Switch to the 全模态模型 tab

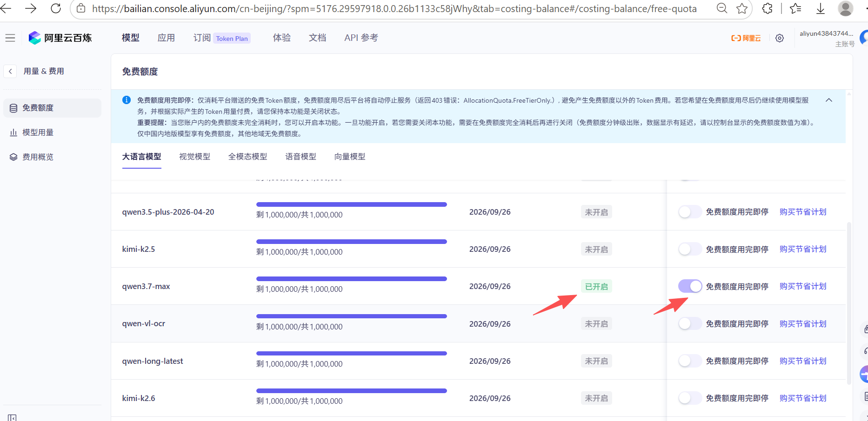click(248, 157)
